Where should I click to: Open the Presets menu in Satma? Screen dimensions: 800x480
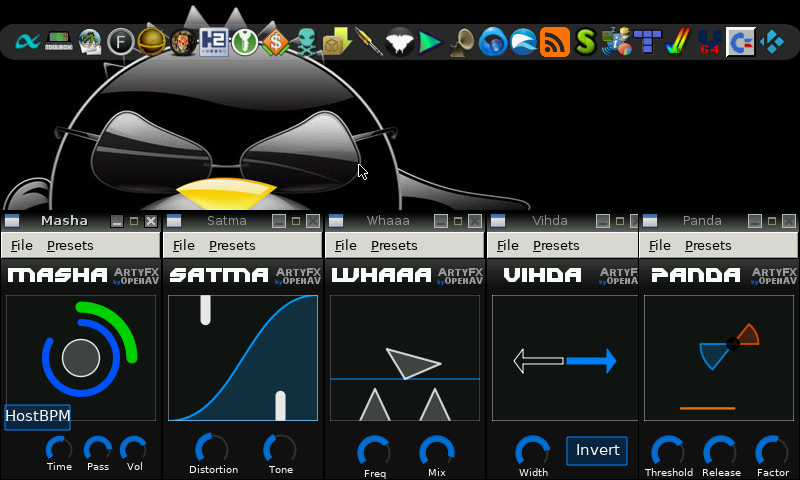point(232,245)
